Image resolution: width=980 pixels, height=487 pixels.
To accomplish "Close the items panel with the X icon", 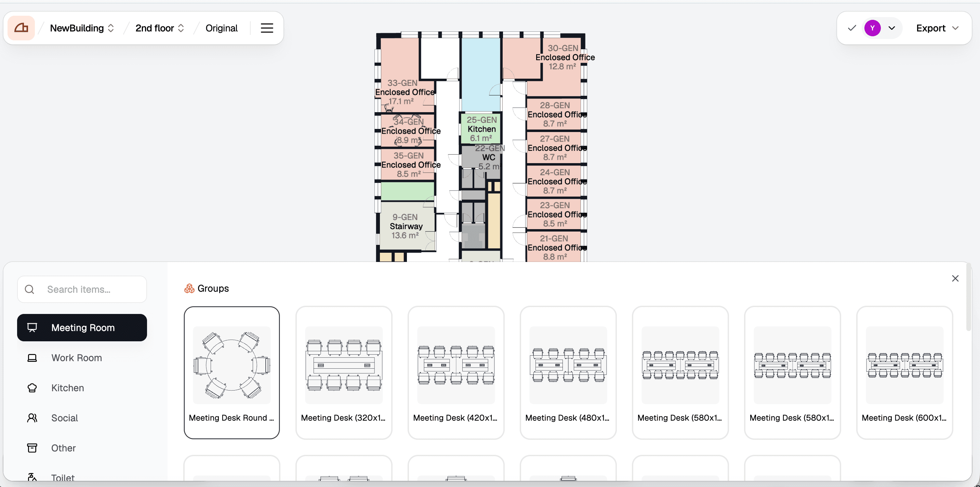I will click(955, 278).
